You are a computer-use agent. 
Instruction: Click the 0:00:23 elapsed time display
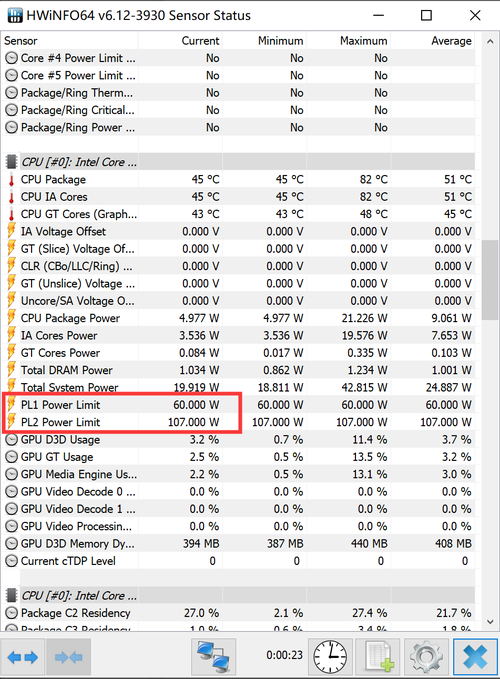284,655
